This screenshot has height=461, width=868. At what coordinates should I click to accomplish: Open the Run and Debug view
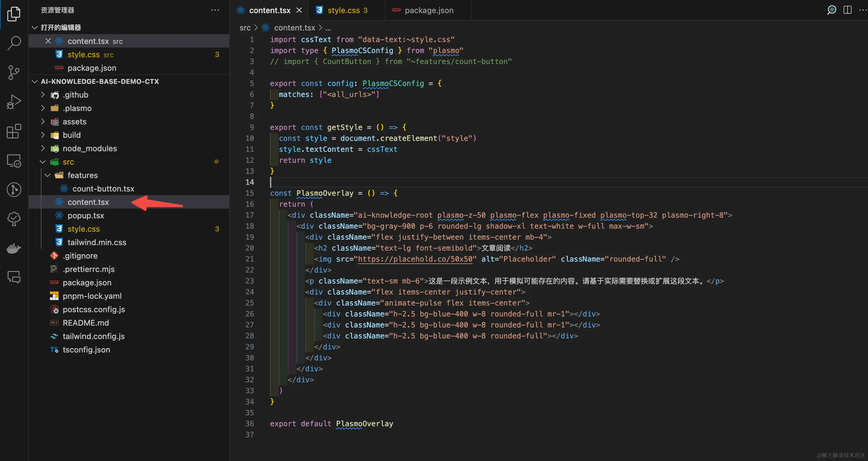click(14, 102)
